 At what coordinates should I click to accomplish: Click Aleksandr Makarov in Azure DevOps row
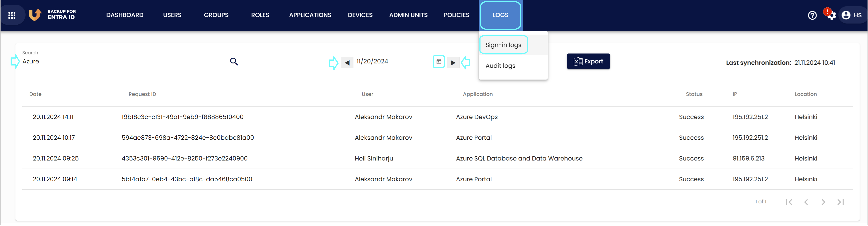[383, 117]
